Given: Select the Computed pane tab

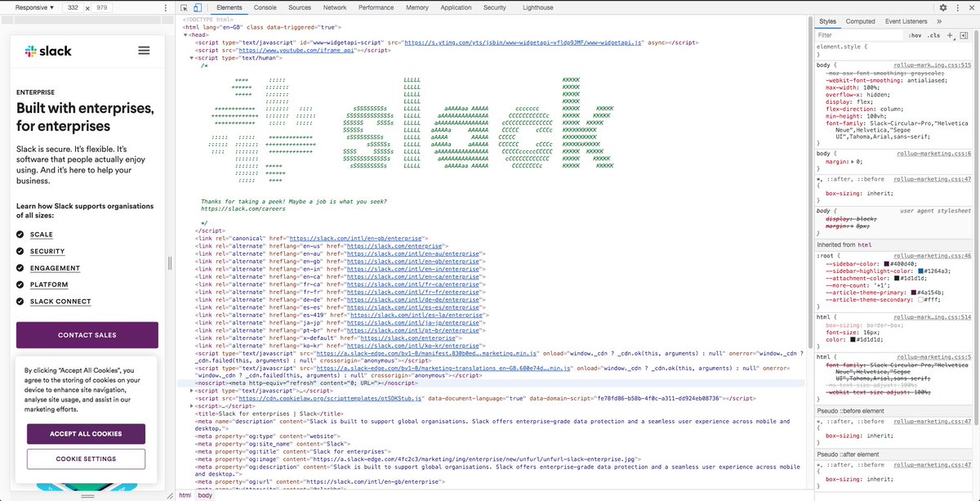Looking at the screenshot, I should pos(860,21).
